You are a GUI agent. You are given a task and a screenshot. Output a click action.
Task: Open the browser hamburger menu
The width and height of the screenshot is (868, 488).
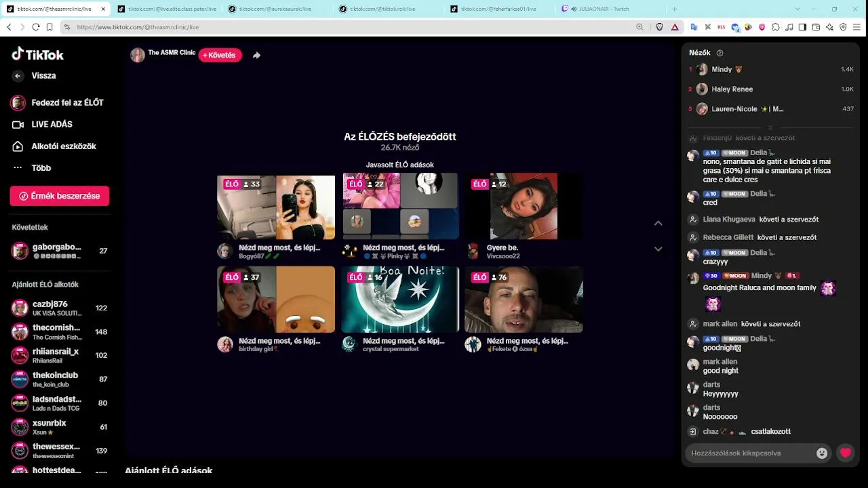coord(857,27)
